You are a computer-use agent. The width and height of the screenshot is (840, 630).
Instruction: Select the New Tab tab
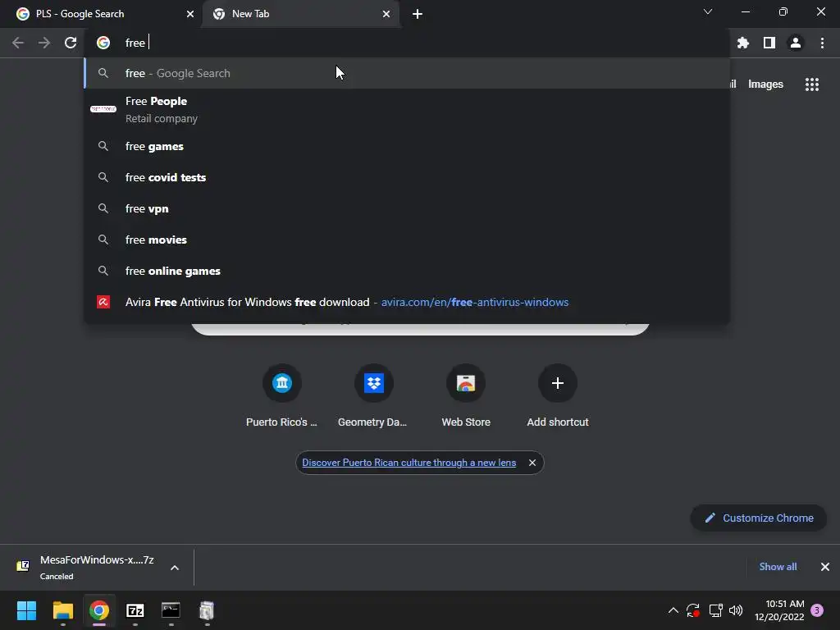pos(302,14)
